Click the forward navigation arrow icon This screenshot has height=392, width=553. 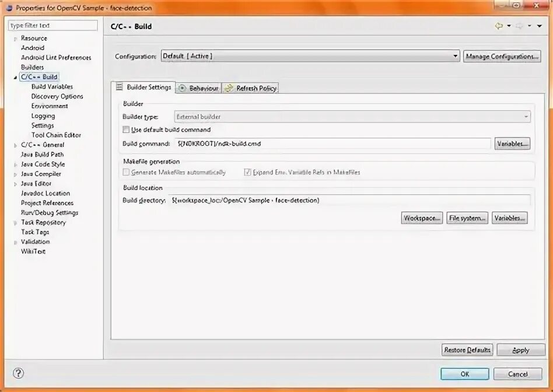tap(519, 26)
